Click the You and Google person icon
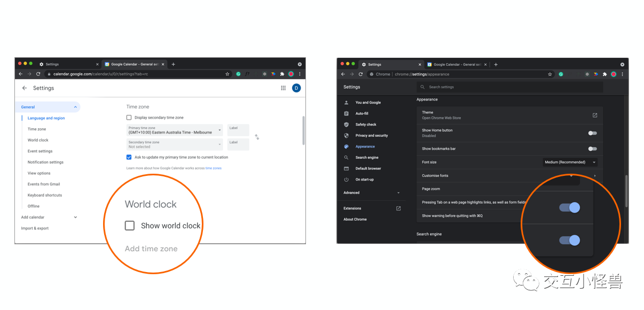Image resolution: width=644 pixels, height=310 pixels. tap(346, 103)
